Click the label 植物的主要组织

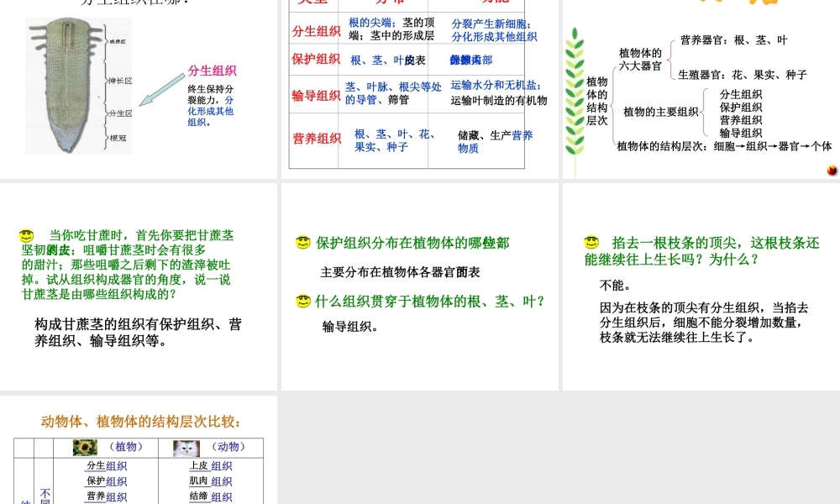tap(660, 112)
